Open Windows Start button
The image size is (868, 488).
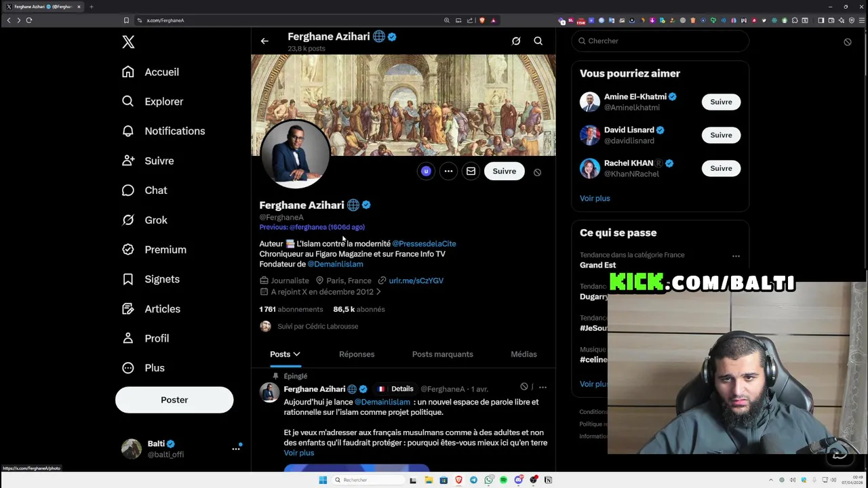323,480
